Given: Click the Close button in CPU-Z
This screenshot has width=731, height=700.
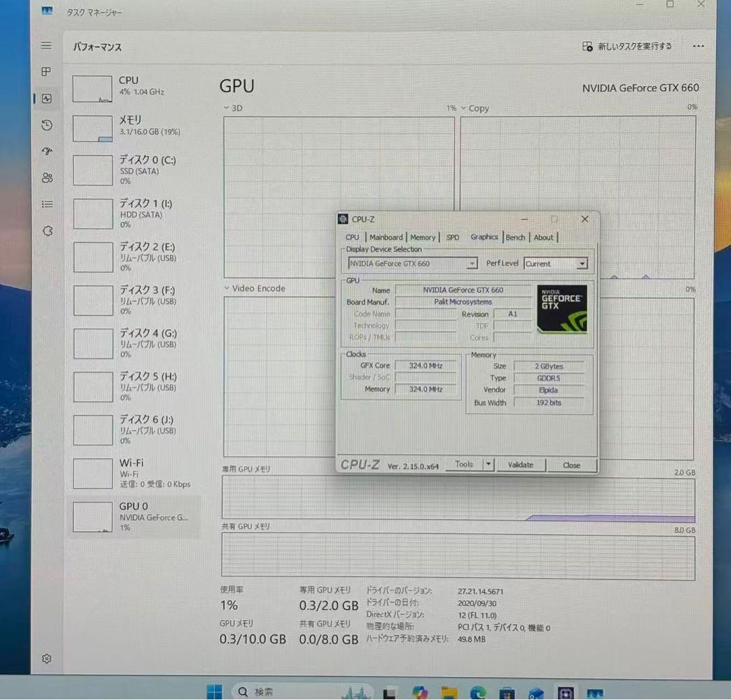Looking at the screenshot, I should point(571,465).
